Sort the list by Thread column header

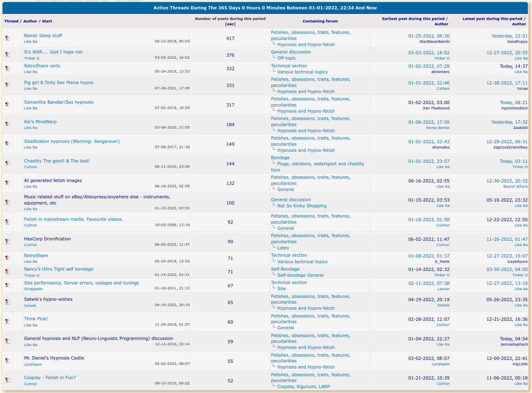tap(11, 21)
